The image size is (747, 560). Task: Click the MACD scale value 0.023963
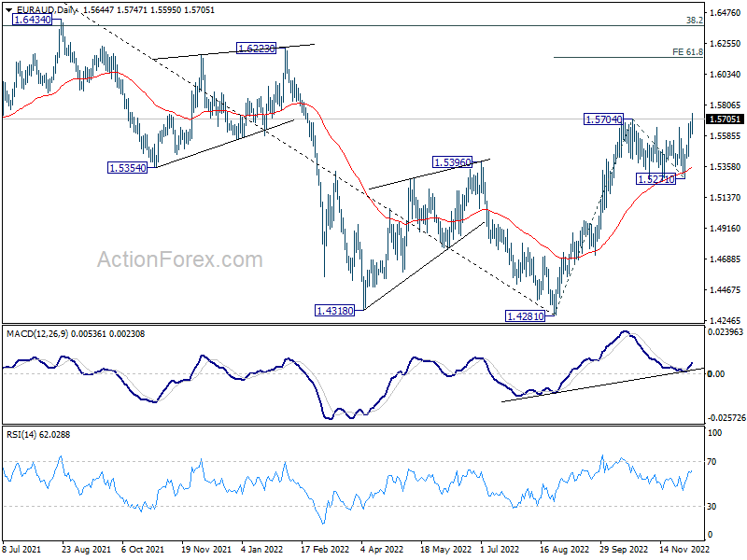point(726,332)
